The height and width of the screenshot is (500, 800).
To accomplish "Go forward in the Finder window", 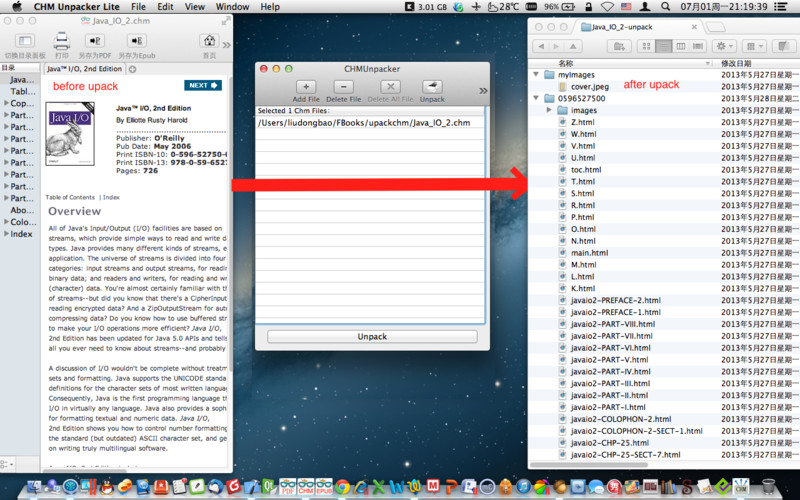I will point(556,46).
